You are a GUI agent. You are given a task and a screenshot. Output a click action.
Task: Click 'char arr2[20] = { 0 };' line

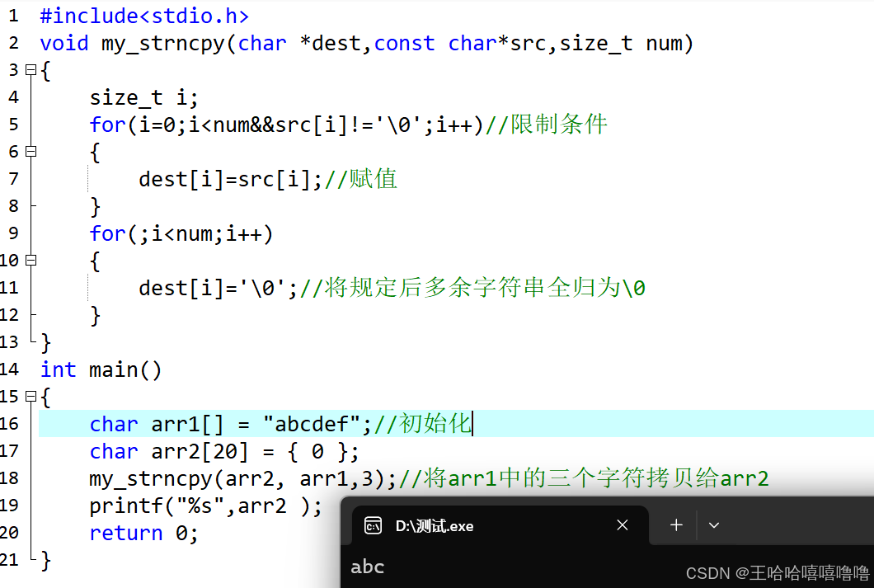(x=224, y=452)
